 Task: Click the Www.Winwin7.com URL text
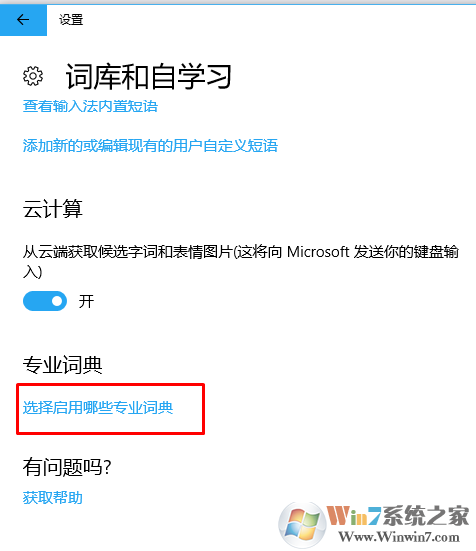399,537
